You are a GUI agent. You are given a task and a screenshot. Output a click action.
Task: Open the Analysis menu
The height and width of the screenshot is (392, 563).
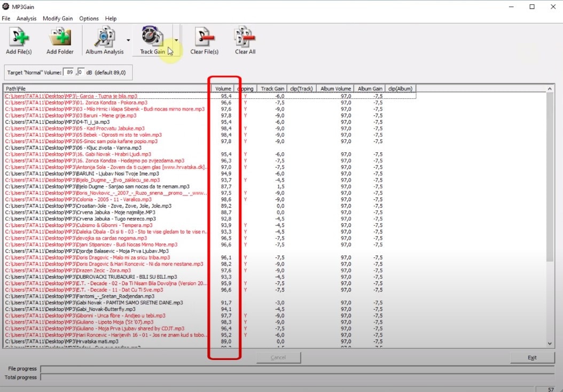coord(26,18)
